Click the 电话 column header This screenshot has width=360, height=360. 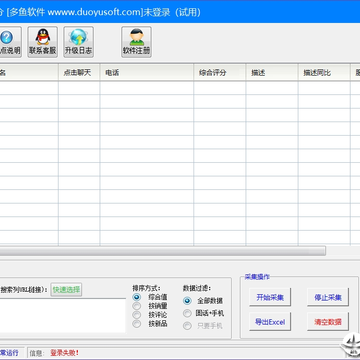147,73
